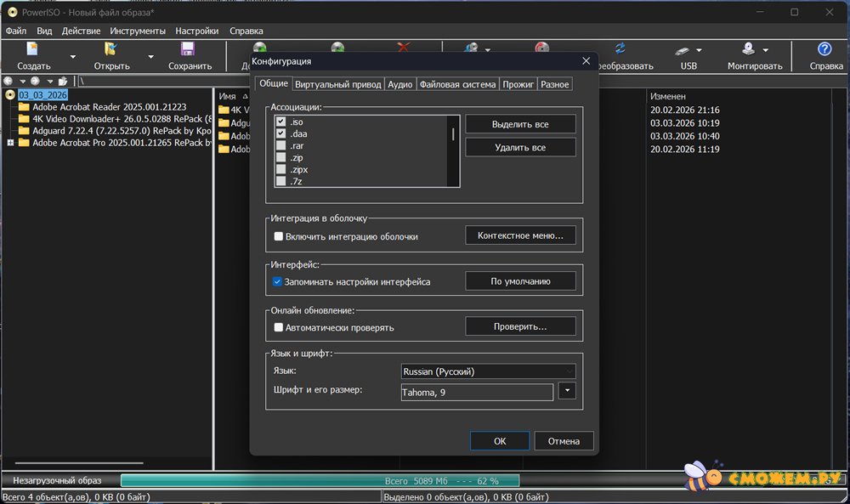Expand the Adobe Acrobat Pro tree node
Image resolution: width=850 pixels, height=504 pixels.
[x=10, y=143]
